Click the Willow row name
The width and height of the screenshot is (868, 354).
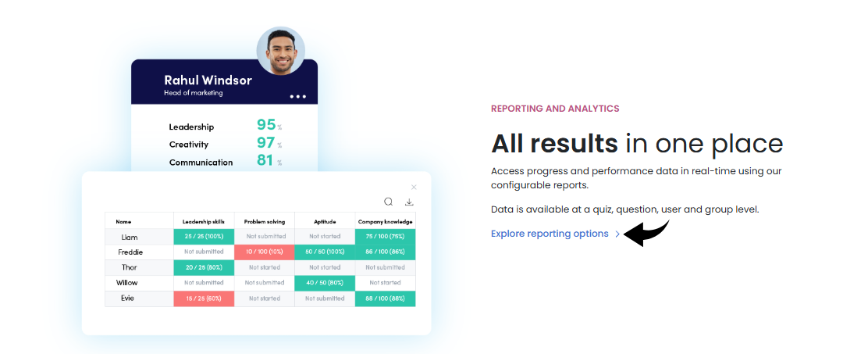[x=126, y=283]
